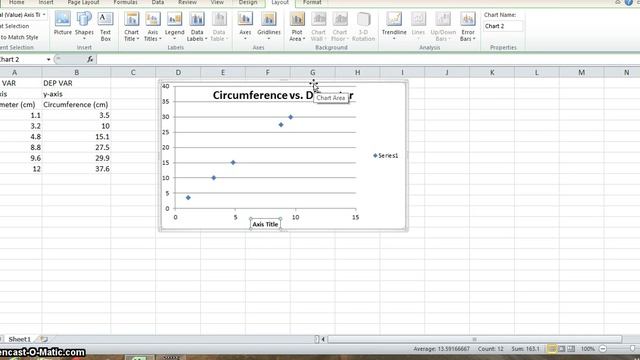
Task: Select the Axis Title box in chart
Action: click(x=265, y=224)
